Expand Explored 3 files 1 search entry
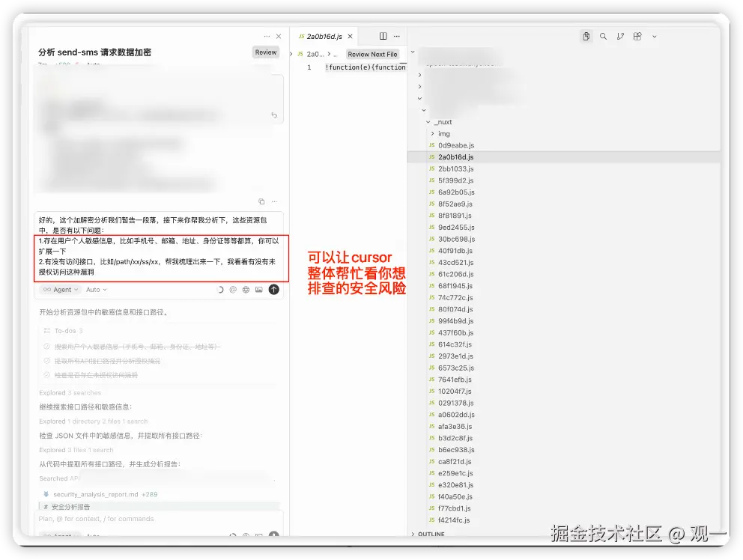Image resolution: width=743 pixels, height=560 pixels. 76,450
